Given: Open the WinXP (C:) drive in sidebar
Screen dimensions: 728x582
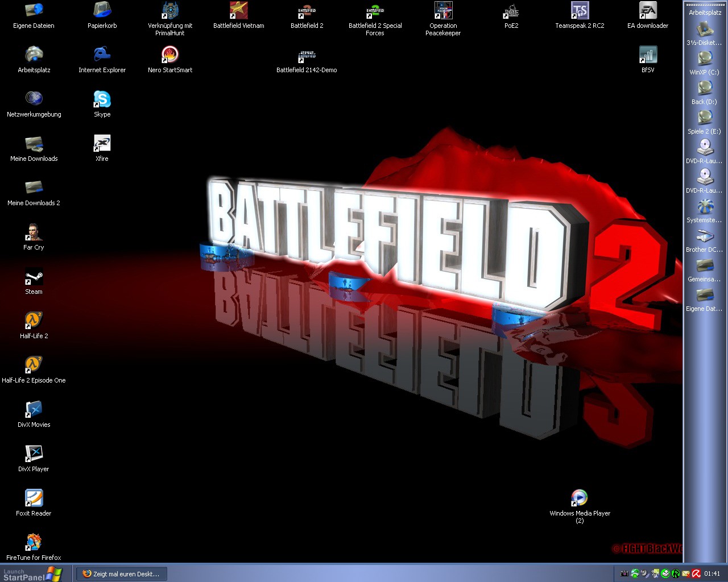Looking at the screenshot, I should 705,63.
